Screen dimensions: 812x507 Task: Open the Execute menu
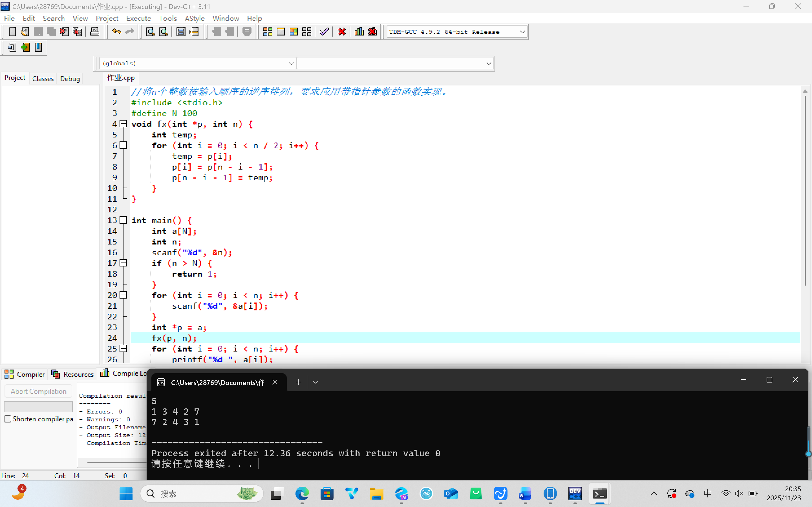point(138,18)
